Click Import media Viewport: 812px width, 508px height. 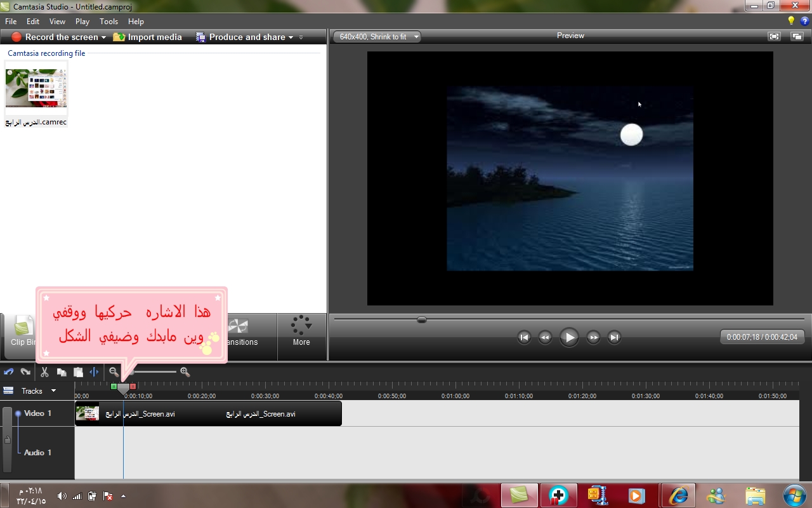click(x=147, y=37)
